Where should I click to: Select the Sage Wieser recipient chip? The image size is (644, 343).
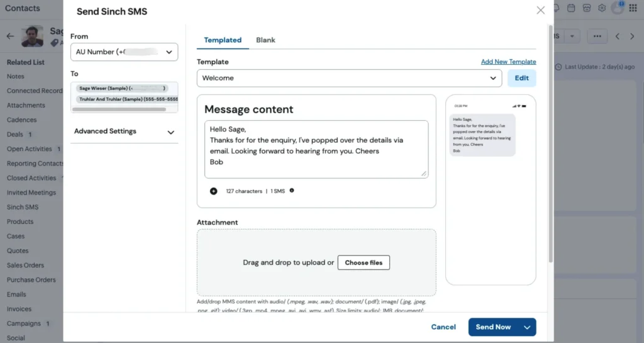pos(122,88)
